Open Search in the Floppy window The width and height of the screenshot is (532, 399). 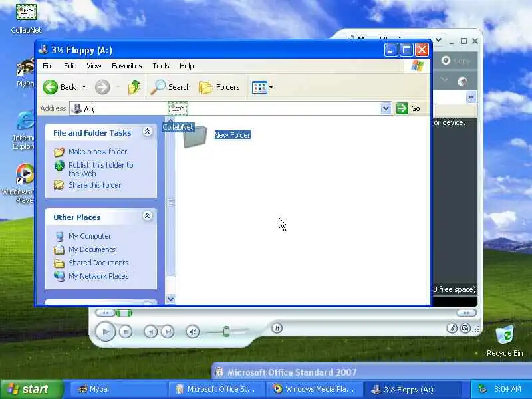point(171,87)
